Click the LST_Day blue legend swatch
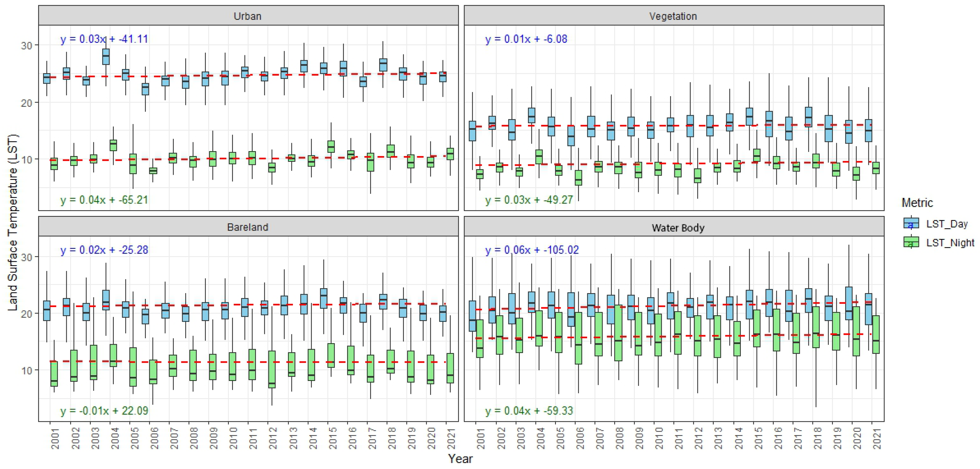 tap(911, 224)
